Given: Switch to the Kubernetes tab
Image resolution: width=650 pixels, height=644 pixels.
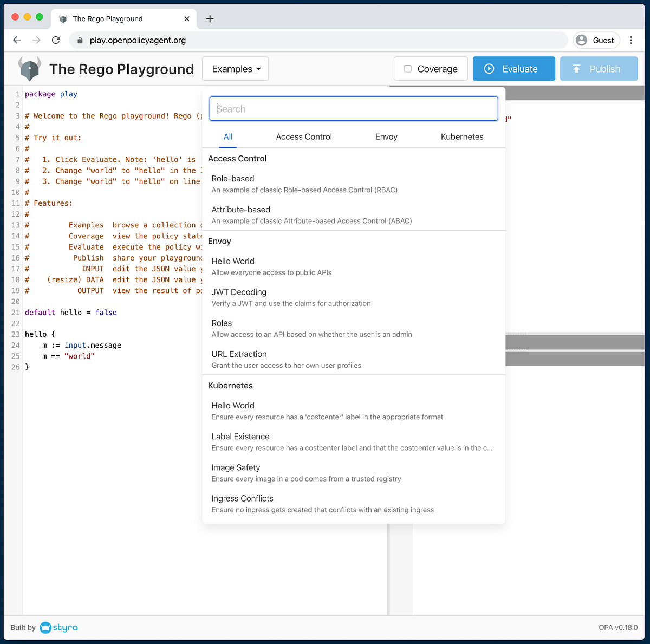Looking at the screenshot, I should (461, 136).
